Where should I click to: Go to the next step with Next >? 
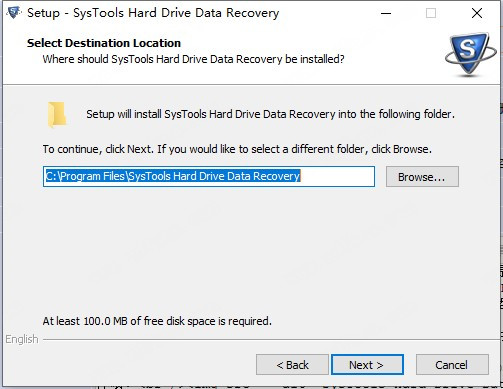[367, 365]
